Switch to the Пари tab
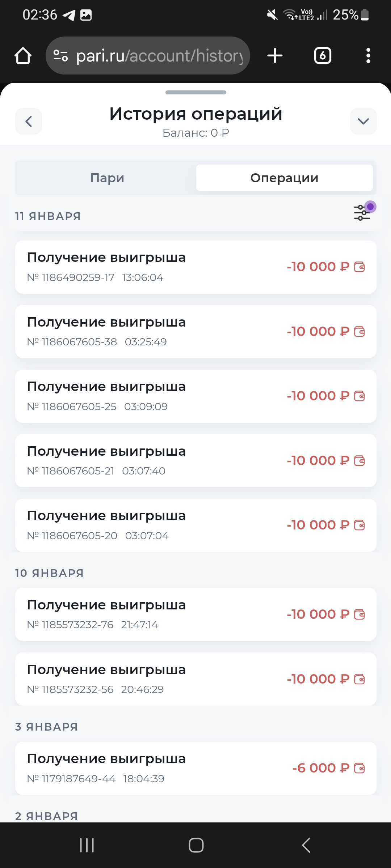Image resolution: width=391 pixels, height=868 pixels. pos(107,178)
